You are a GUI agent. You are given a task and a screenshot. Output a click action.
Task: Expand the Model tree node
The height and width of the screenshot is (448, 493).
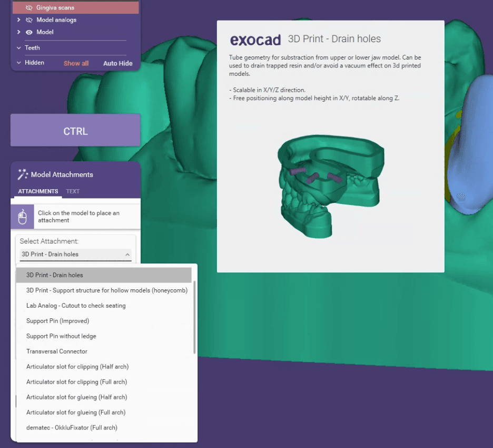coord(18,32)
